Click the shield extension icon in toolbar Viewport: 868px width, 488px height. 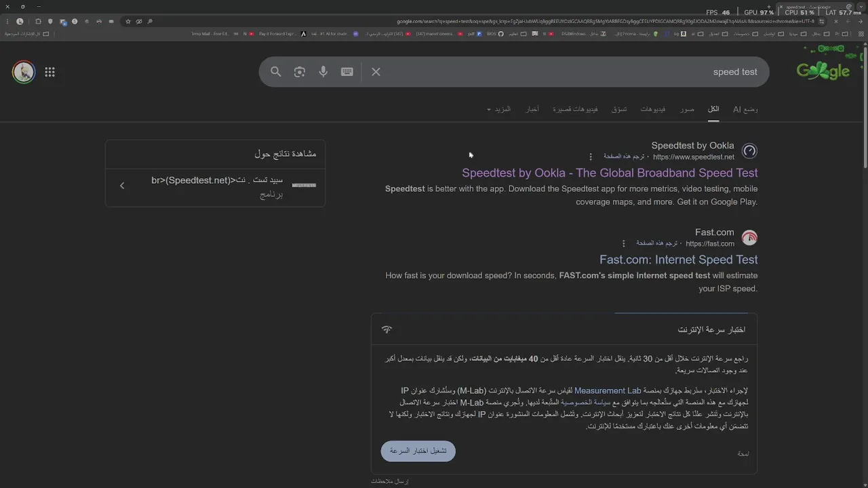[x=50, y=22]
